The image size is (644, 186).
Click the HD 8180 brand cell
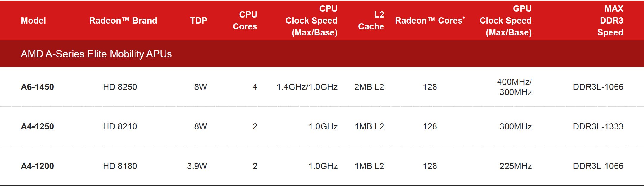click(x=120, y=166)
